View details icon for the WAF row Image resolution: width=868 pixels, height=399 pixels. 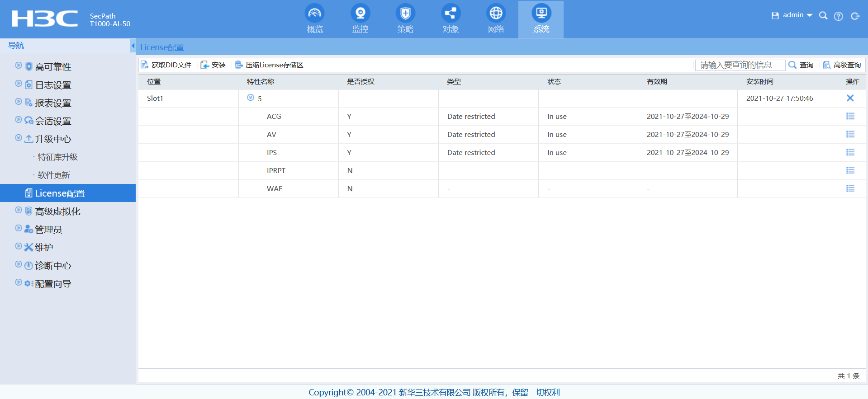[x=850, y=188]
